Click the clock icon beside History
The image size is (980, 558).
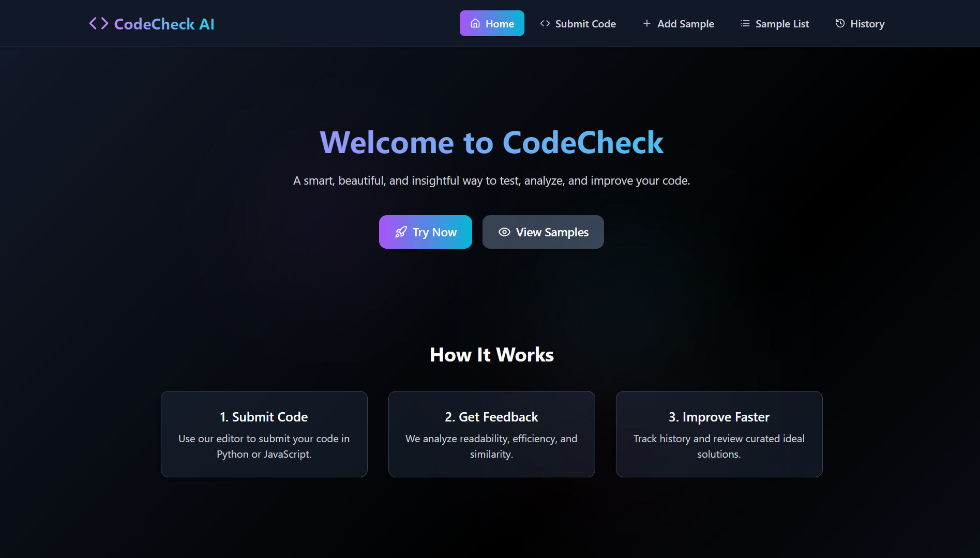(840, 23)
